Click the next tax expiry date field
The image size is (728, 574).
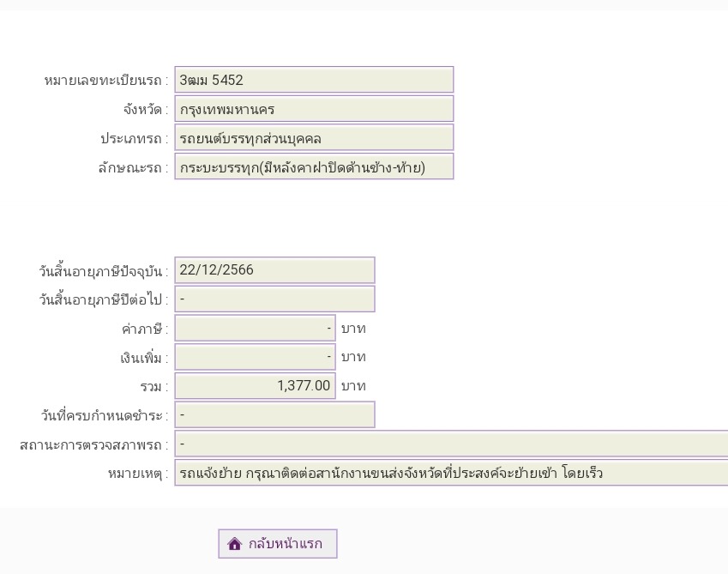pos(274,299)
